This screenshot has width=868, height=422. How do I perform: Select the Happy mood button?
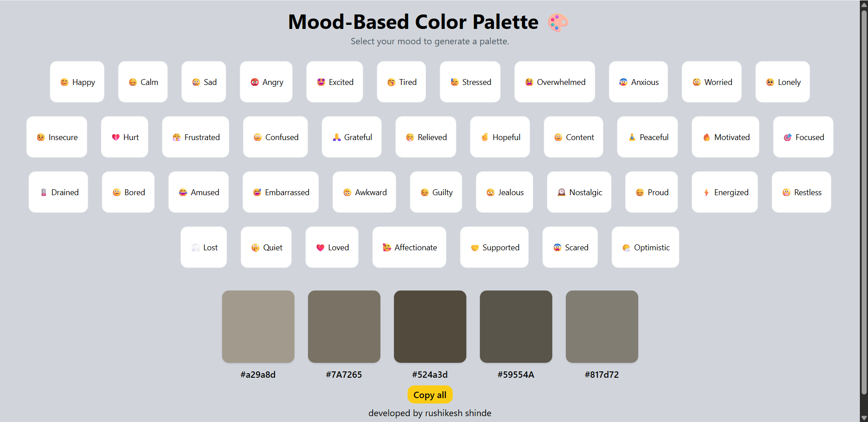click(77, 82)
